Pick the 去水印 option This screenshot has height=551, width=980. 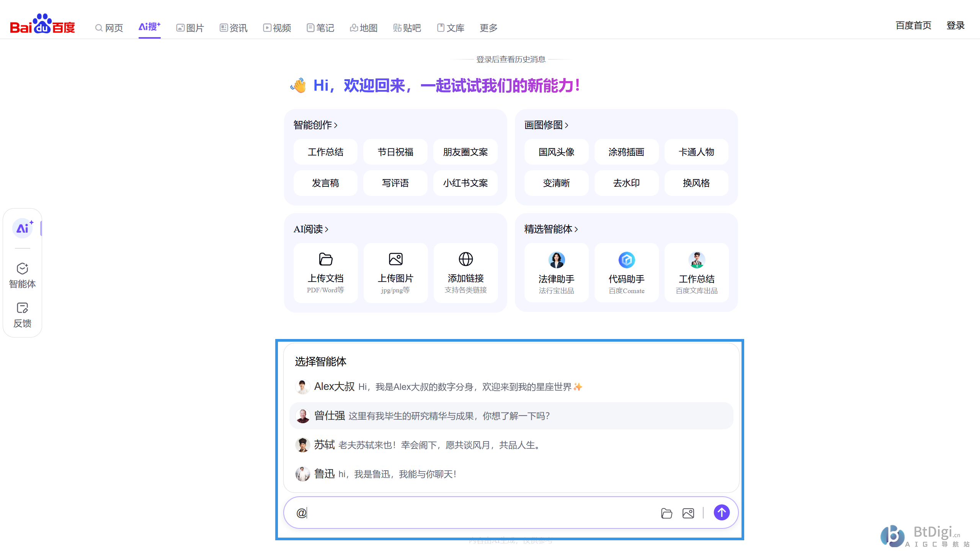[x=626, y=183]
